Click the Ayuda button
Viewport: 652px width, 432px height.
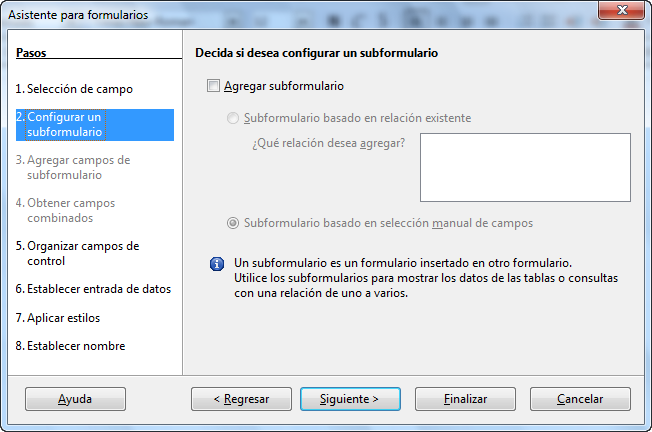75,399
